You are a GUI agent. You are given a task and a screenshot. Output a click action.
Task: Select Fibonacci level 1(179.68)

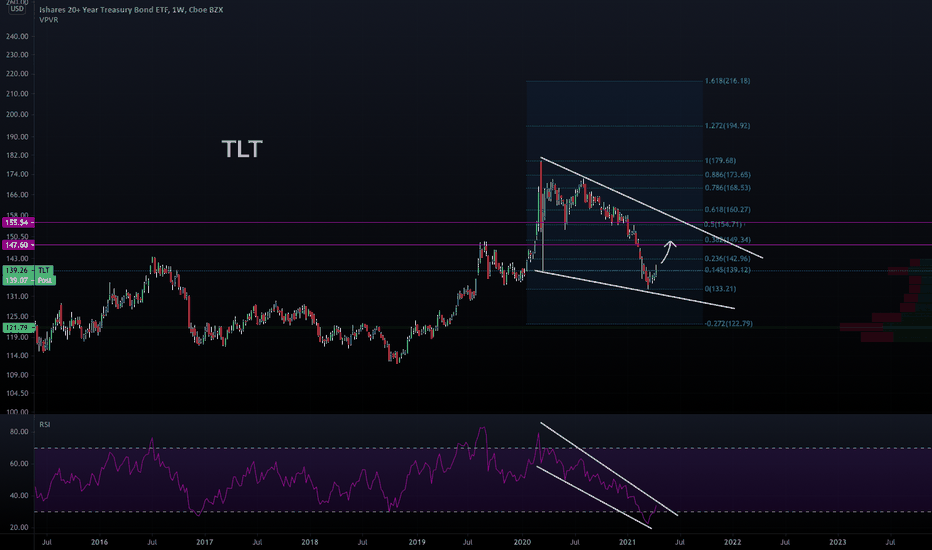click(720, 161)
